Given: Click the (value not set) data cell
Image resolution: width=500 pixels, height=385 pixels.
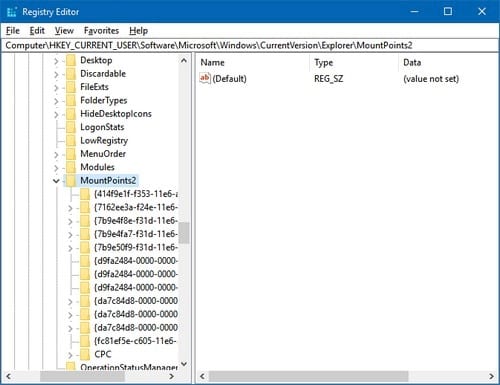Looking at the screenshot, I should [x=431, y=79].
